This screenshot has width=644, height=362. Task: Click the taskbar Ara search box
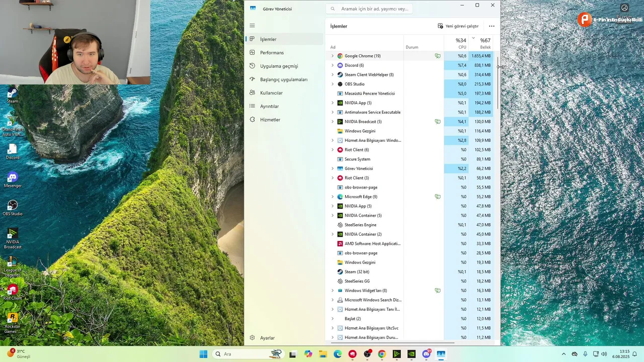coord(248,354)
